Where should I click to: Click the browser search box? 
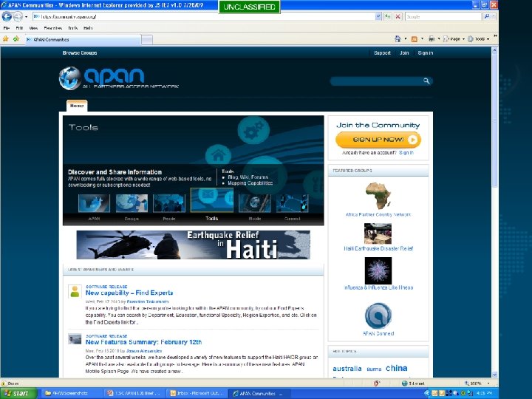[x=443, y=16]
